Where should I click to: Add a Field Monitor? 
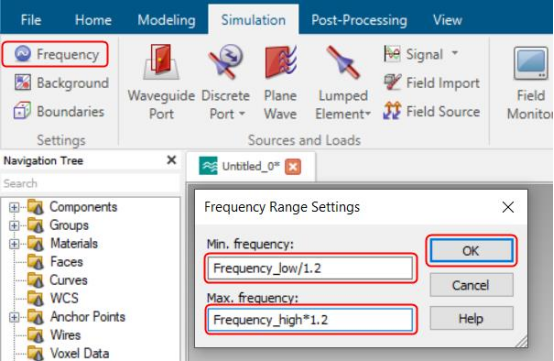tap(531, 83)
